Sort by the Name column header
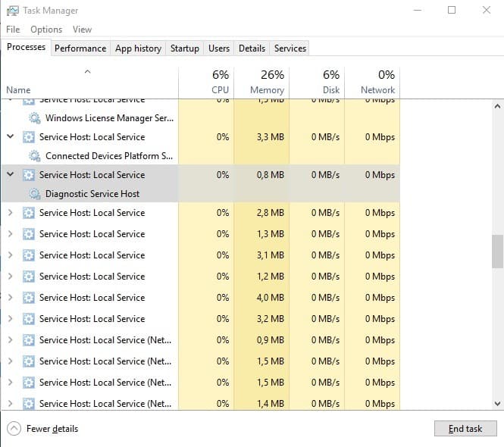Screen dimensions: 504x447 tap(89, 82)
